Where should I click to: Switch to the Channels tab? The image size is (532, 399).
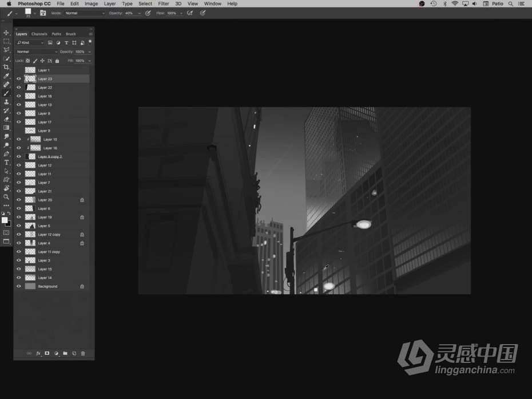pos(39,34)
